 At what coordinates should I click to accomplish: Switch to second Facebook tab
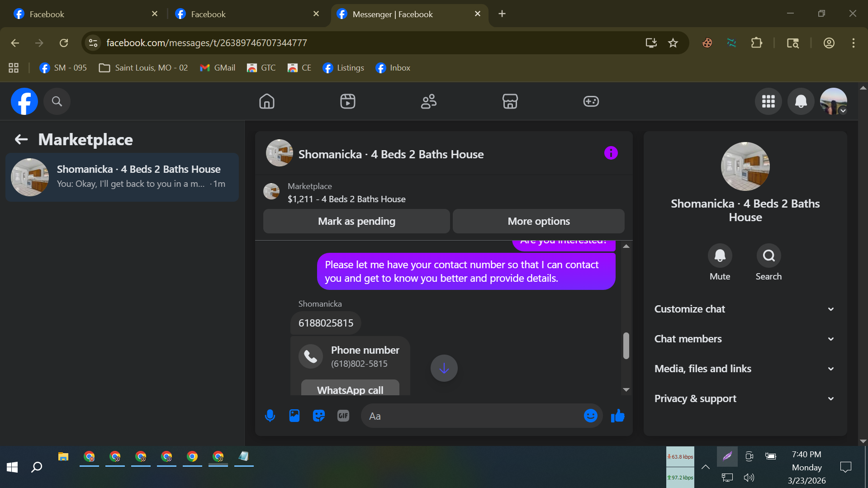[247, 14]
